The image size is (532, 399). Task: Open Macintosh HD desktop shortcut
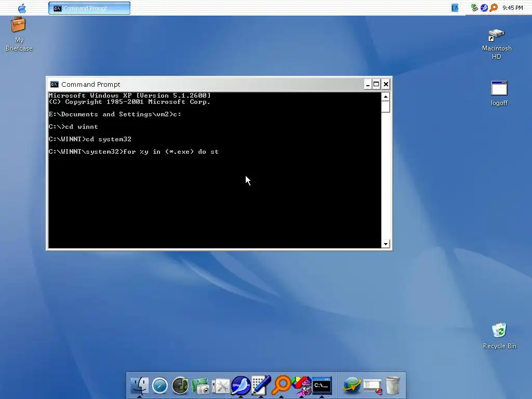(x=496, y=44)
